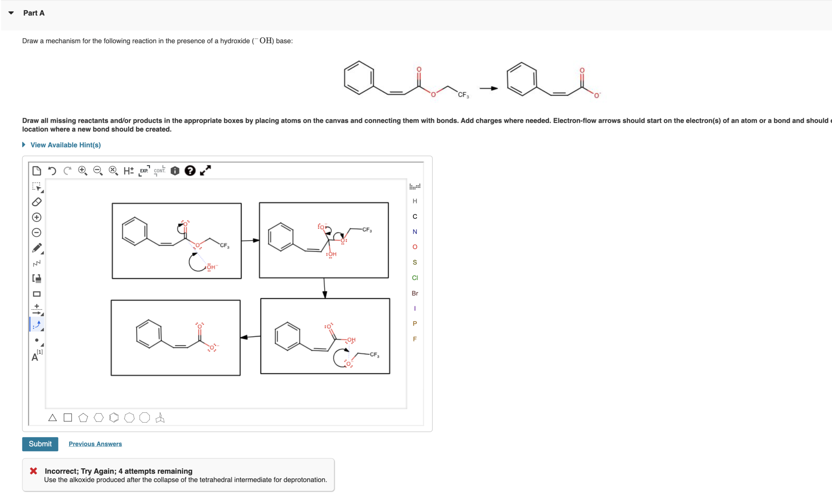Insert the chair conformation template
Image resolution: width=832 pixels, height=504 pixels.
click(160, 418)
